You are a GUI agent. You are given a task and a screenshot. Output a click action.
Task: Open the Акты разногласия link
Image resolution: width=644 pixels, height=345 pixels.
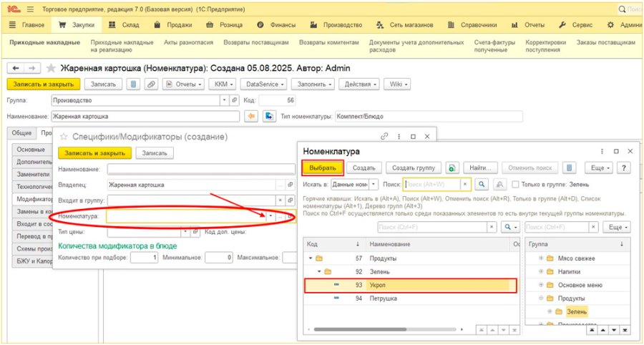coord(188,42)
